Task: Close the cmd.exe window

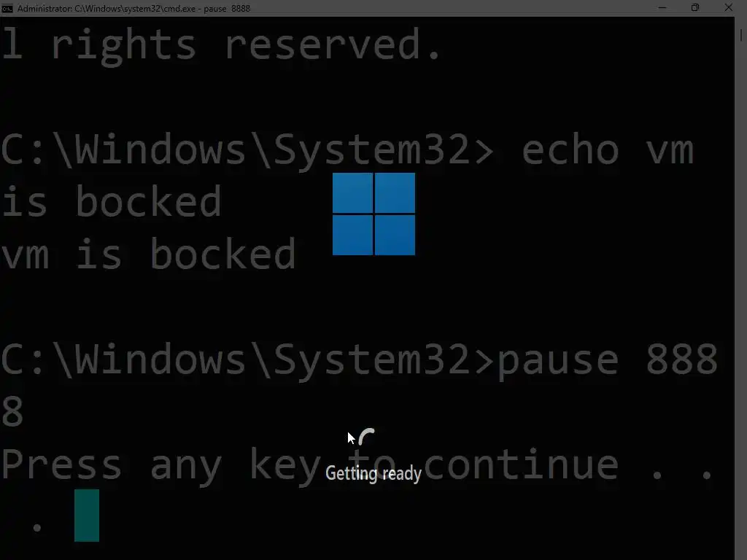Action: point(729,7)
